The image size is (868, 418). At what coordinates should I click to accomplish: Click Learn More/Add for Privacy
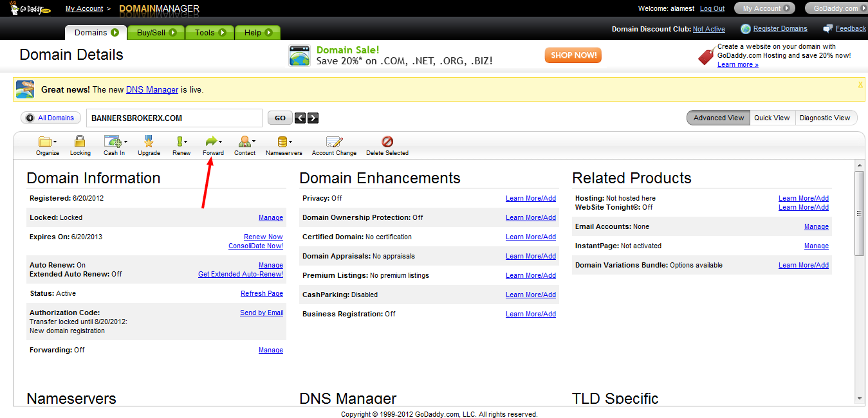pos(531,198)
